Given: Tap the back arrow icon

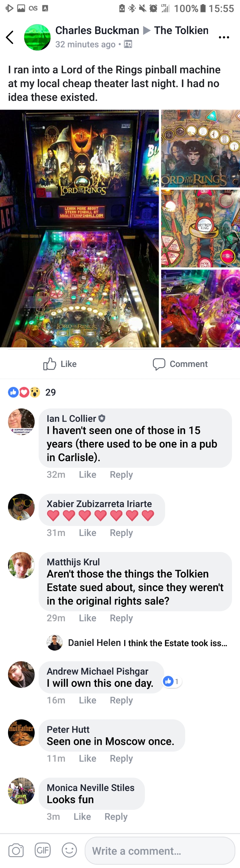Looking at the screenshot, I should click(x=10, y=37).
